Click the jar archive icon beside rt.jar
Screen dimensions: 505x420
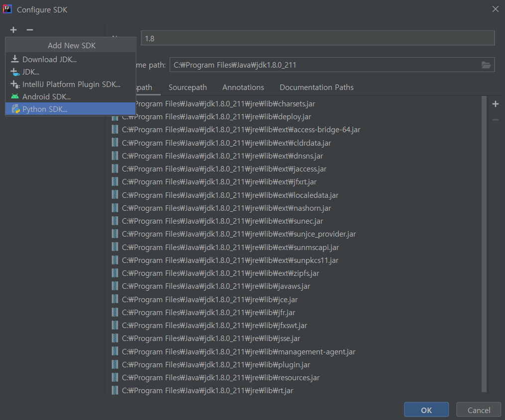point(114,390)
